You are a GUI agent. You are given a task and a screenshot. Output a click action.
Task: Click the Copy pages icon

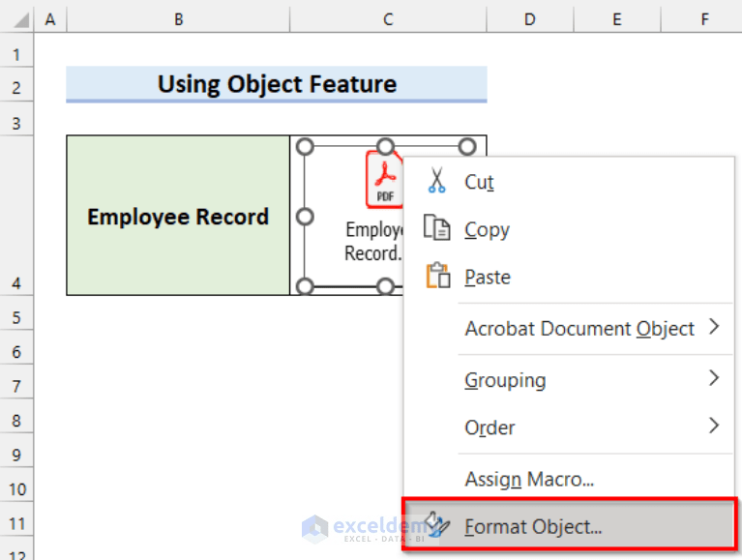tap(436, 227)
